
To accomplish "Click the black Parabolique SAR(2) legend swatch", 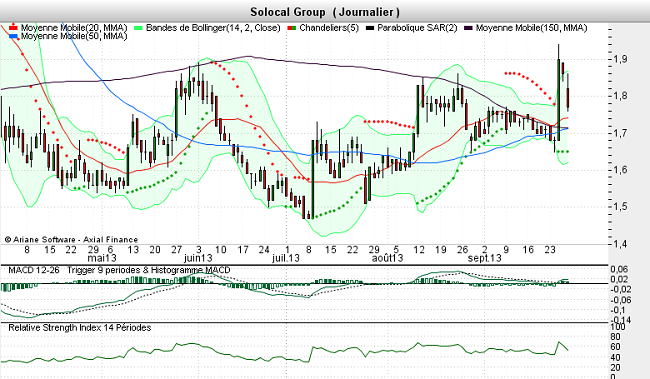I will (370, 28).
